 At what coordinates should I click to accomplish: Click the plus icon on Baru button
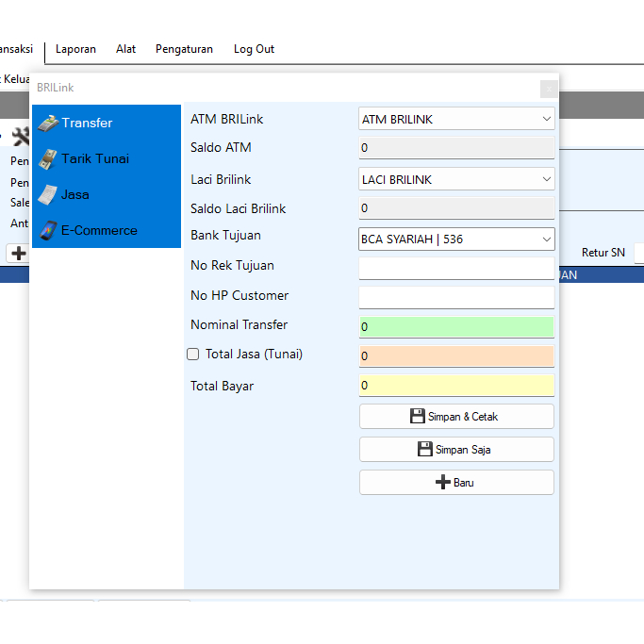443,482
